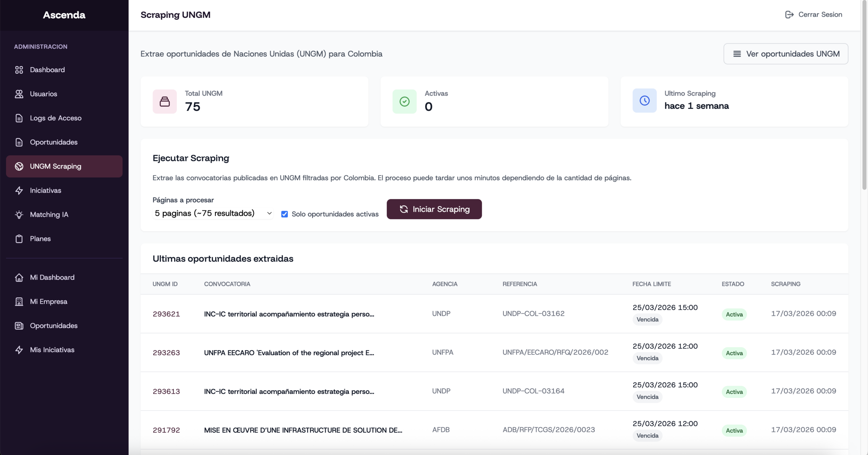
Task: Open admin Oportunidades under Logs de Acceso
Action: (x=54, y=142)
